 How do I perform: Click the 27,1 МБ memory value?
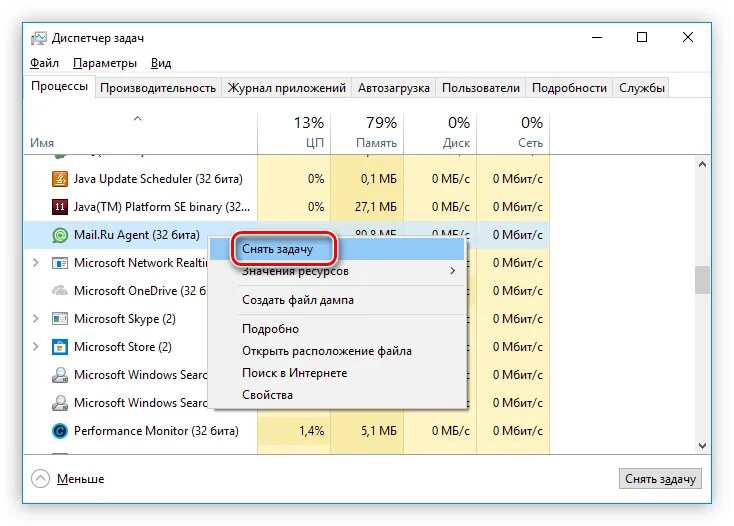(375, 207)
